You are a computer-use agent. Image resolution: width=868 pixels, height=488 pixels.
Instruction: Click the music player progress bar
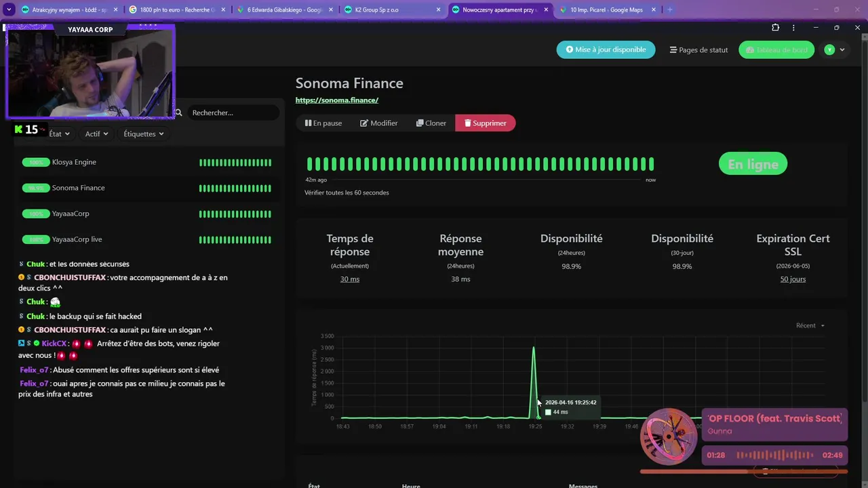(x=744, y=472)
